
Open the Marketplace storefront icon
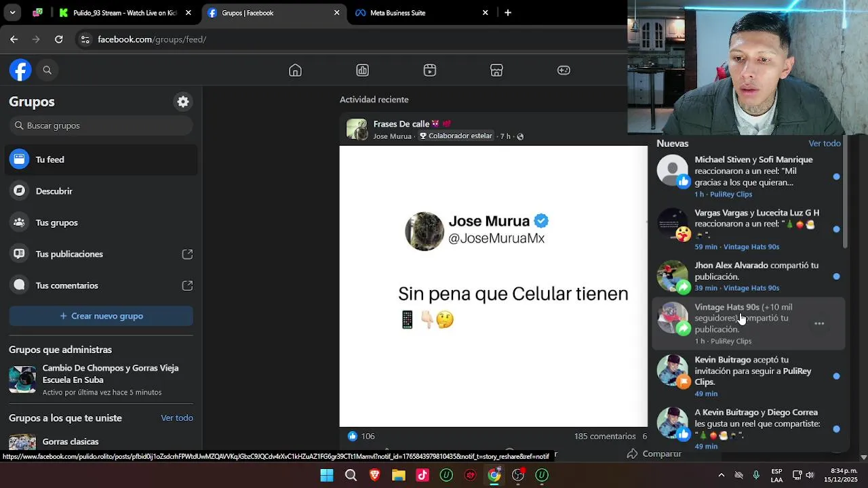click(496, 70)
